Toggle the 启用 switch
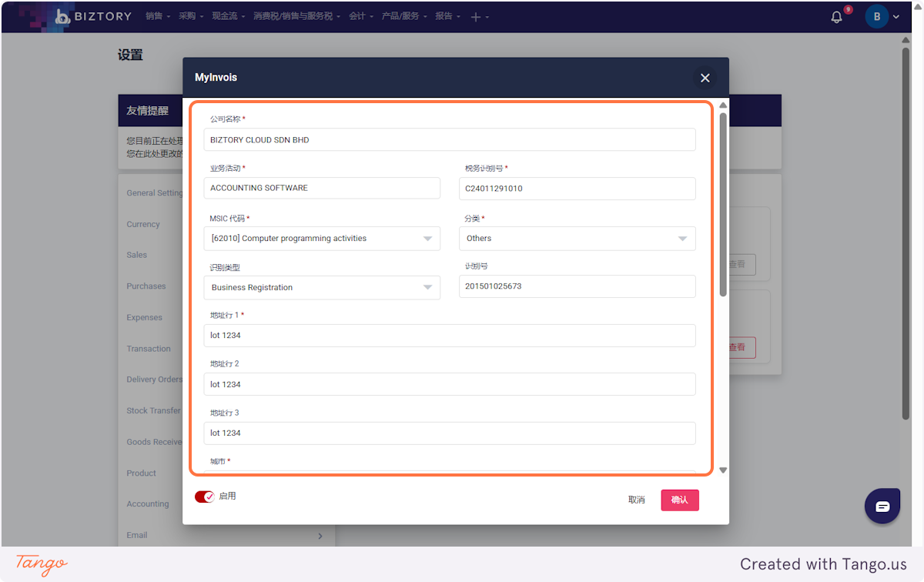Screen dimensions: 924x582 tap(205, 497)
